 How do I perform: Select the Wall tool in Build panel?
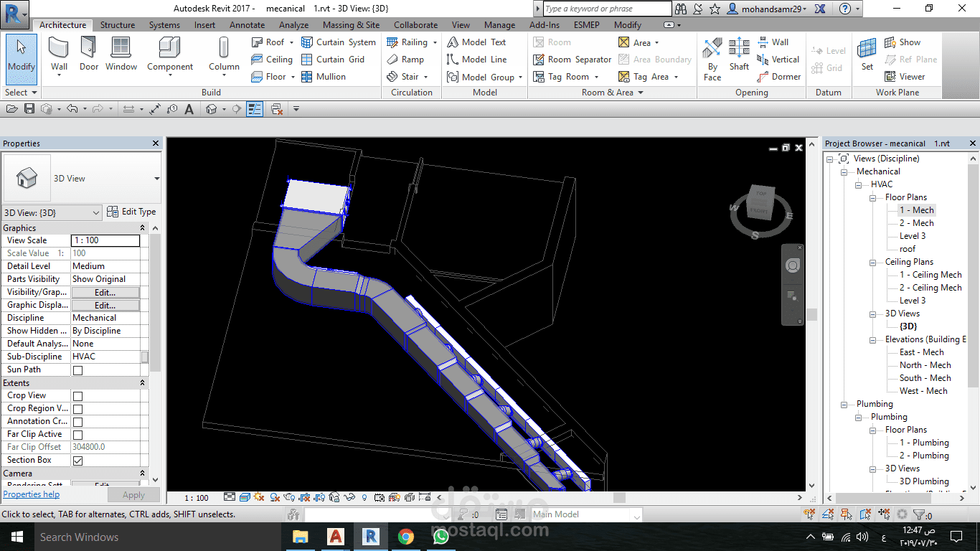point(59,55)
